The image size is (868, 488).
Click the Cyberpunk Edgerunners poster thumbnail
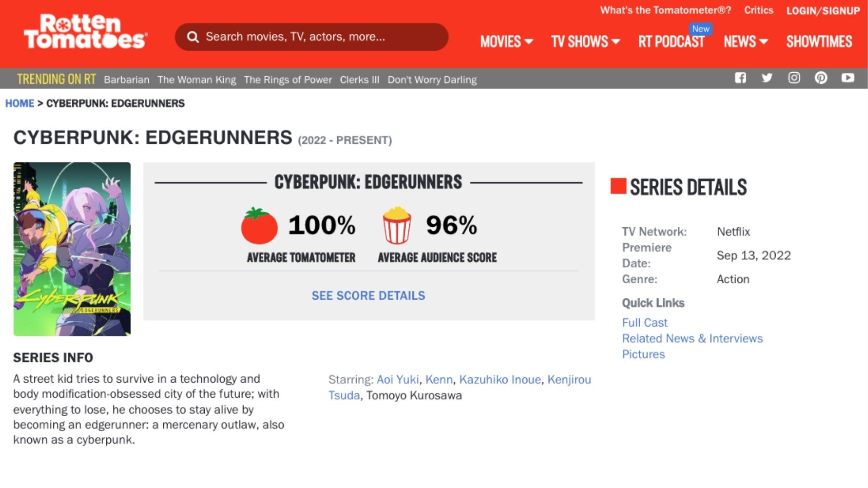[72, 249]
